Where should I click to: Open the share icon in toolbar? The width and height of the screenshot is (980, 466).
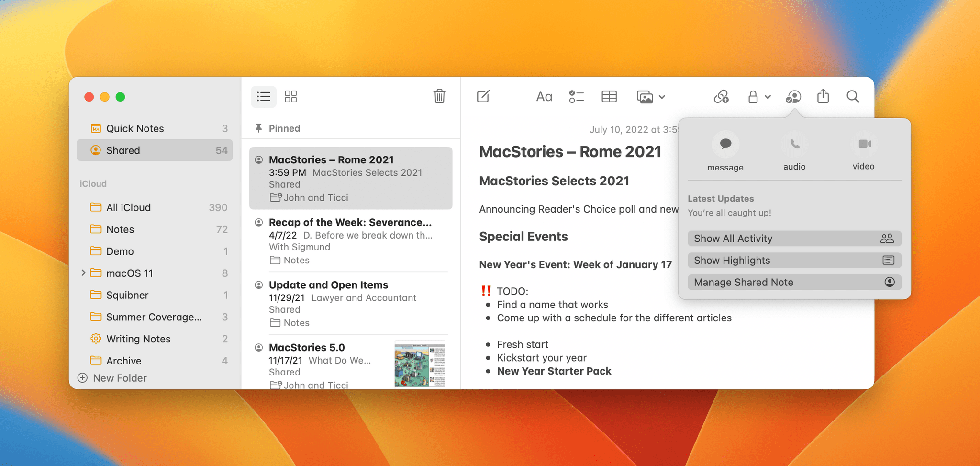point(823,96)
